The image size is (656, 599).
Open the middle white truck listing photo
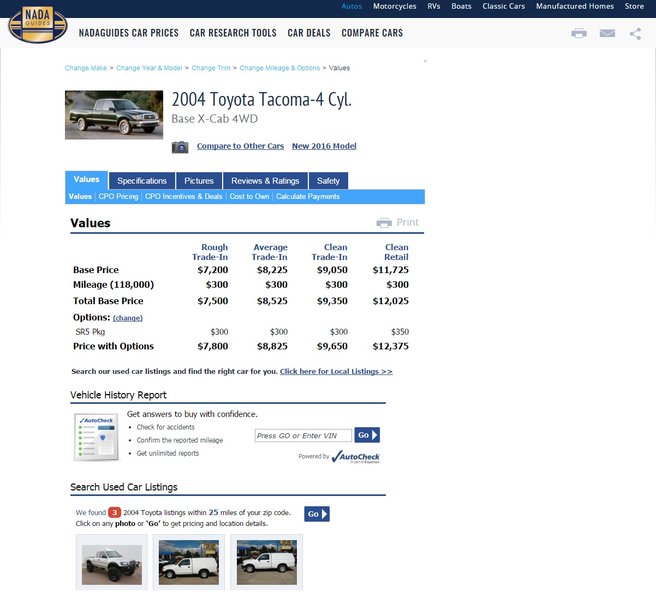[x=189, y=562]
